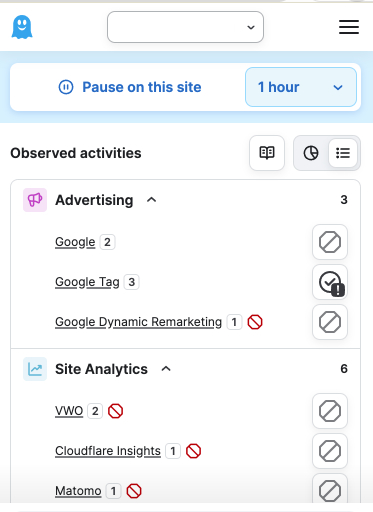
Task: Open the Matomo tracker link
Action: (78, 491)
